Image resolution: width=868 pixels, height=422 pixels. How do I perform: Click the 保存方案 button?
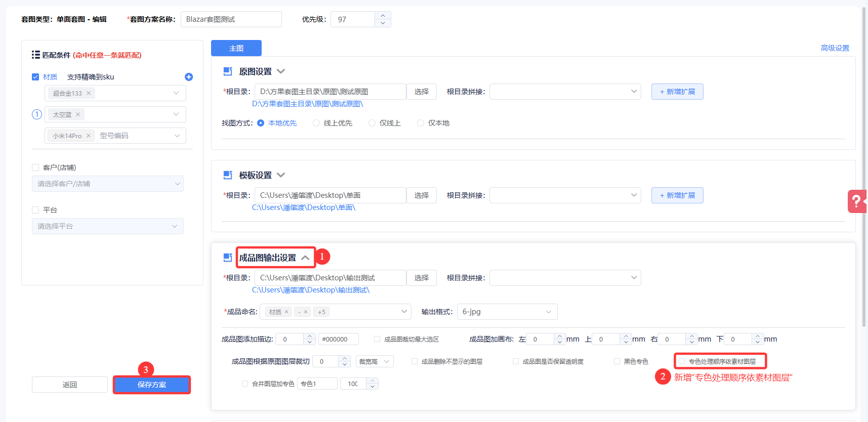152,385
